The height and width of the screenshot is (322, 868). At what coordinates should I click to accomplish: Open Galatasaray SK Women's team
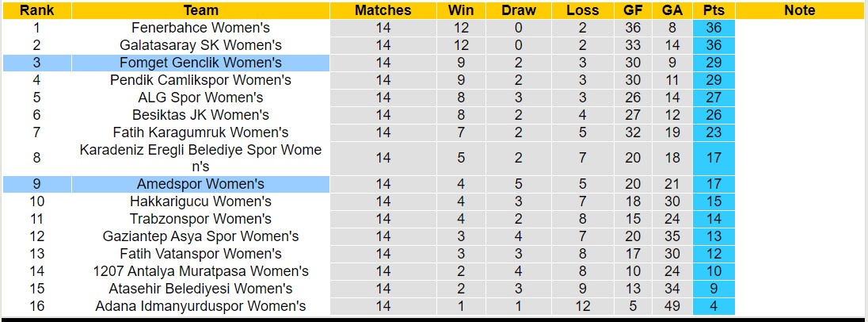pos(200,45)
